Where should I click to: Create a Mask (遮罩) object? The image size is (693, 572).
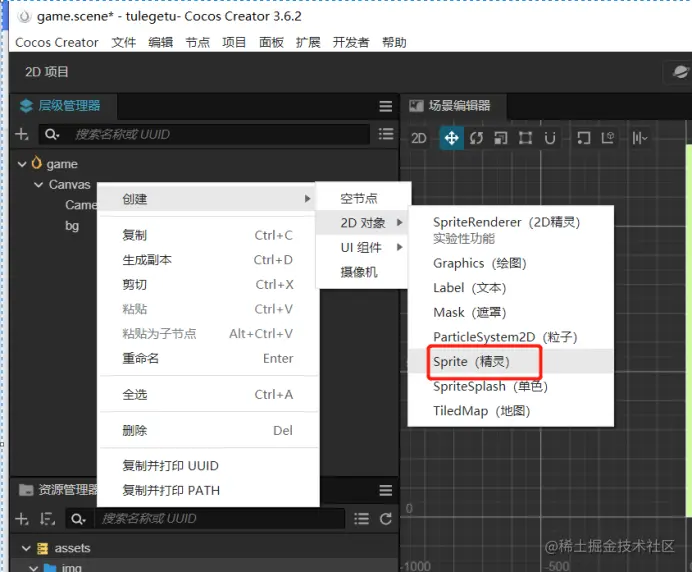(510, 313)
